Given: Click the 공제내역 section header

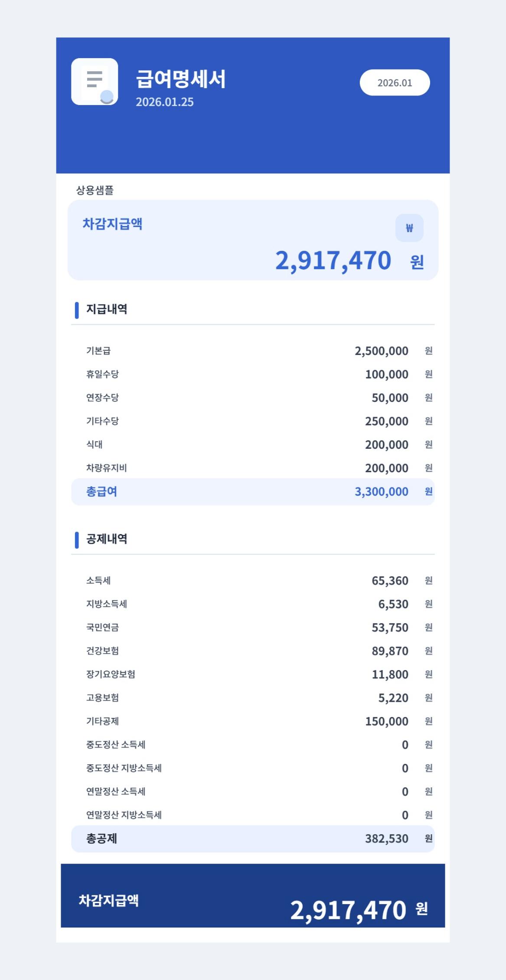Looking at the screenshot, I should pos(107,539).
